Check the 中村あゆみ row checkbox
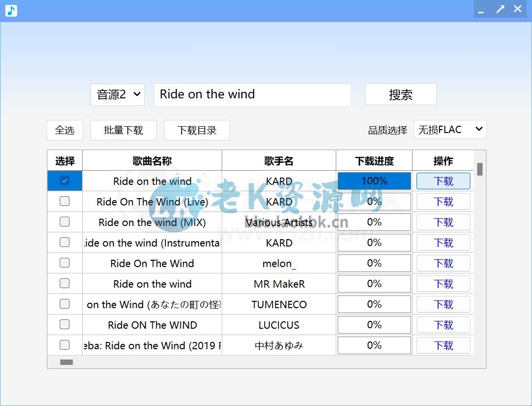This screenshot has height=406, width=532. [x=65, y=345]
